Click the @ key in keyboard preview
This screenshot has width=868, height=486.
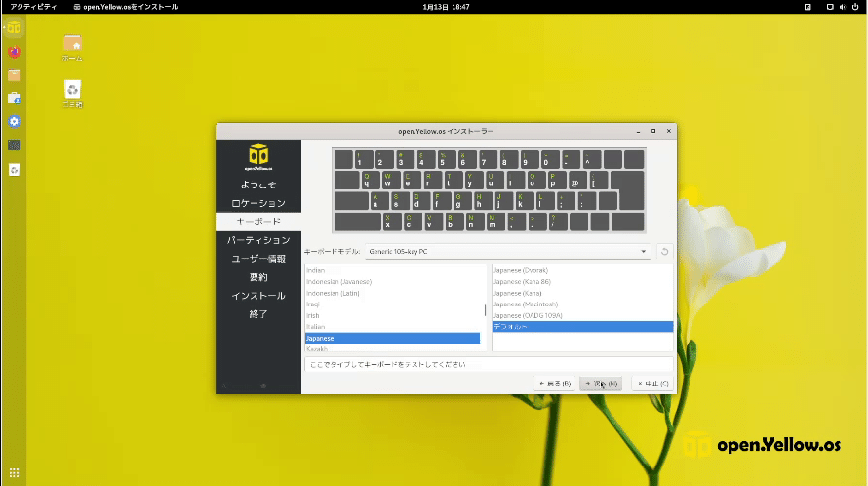(577, 181)
